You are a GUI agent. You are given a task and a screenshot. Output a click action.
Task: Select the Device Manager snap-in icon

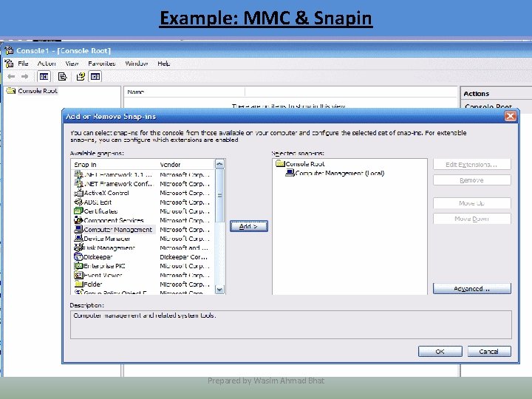(79, 239)
